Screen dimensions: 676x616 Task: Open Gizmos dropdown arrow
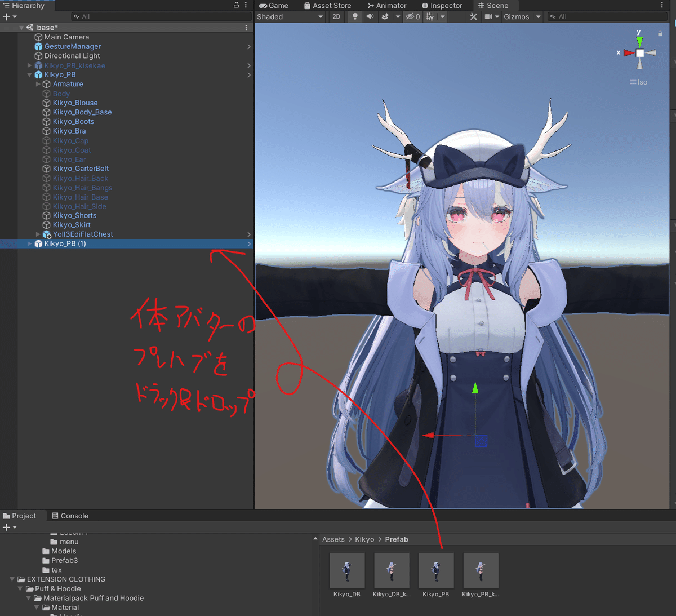(x=538, y=17)
